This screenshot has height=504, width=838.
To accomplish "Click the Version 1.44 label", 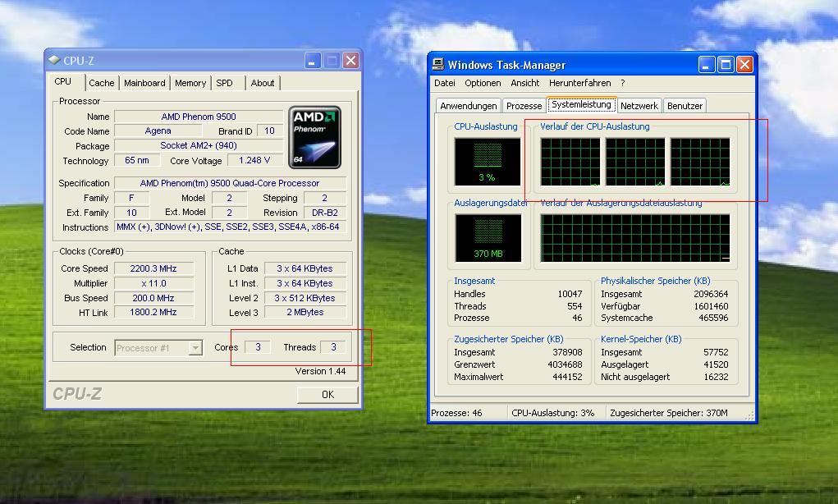I will coord(320,371).
